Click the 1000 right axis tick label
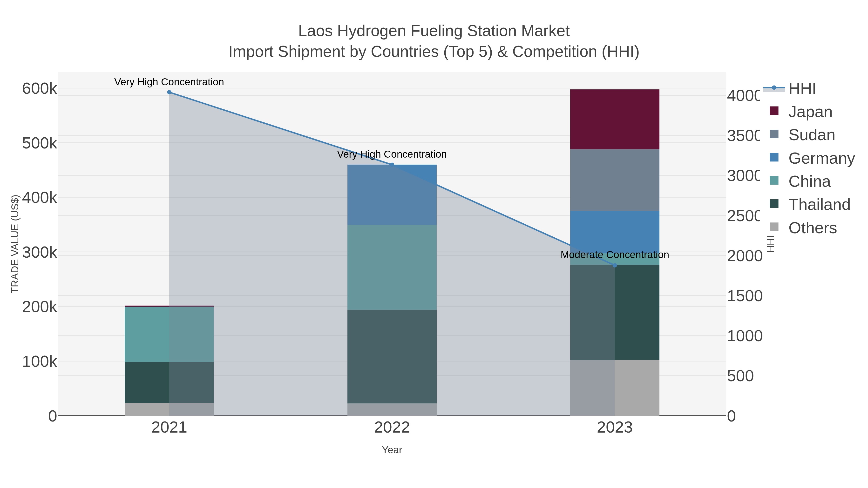 click(745, 336)
